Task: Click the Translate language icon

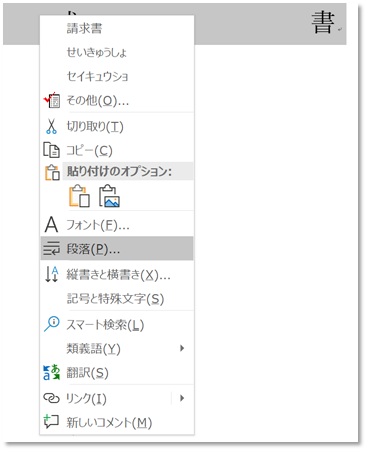Action: pyautogui.click(x=51, y=372)
